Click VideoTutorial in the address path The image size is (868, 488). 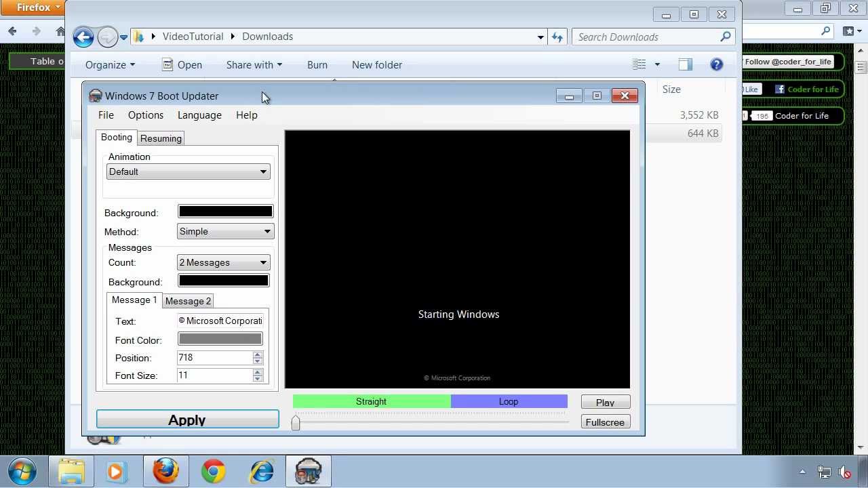coord(193,37)
